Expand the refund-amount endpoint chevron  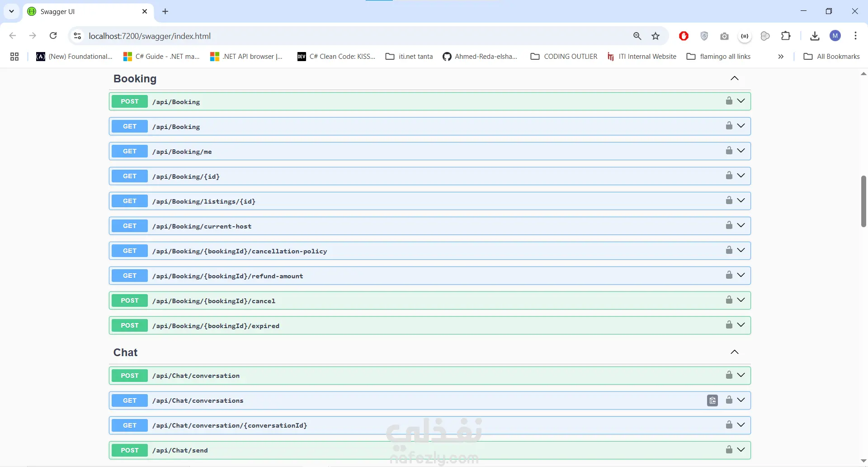point(741,275)
